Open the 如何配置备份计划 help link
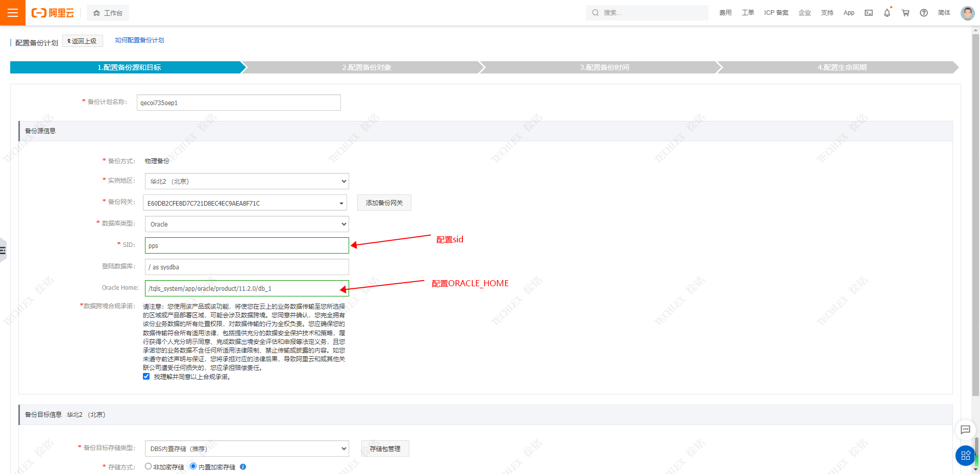 (x=139, y=40)
